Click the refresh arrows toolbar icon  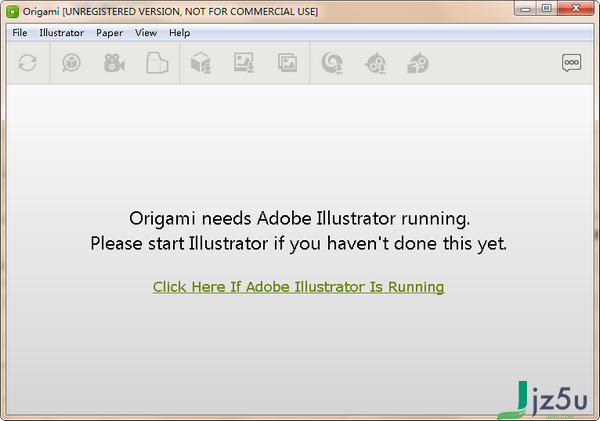pyautogui.click(x=28, y=63)
